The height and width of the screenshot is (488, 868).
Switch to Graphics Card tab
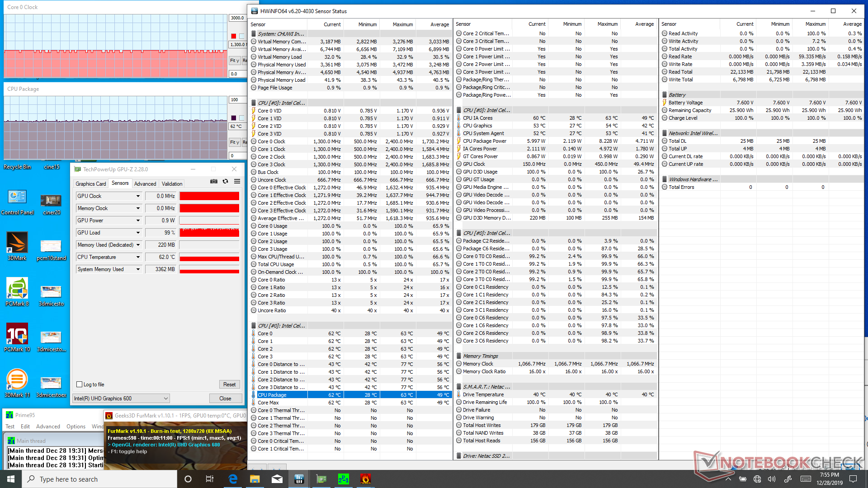91,184
